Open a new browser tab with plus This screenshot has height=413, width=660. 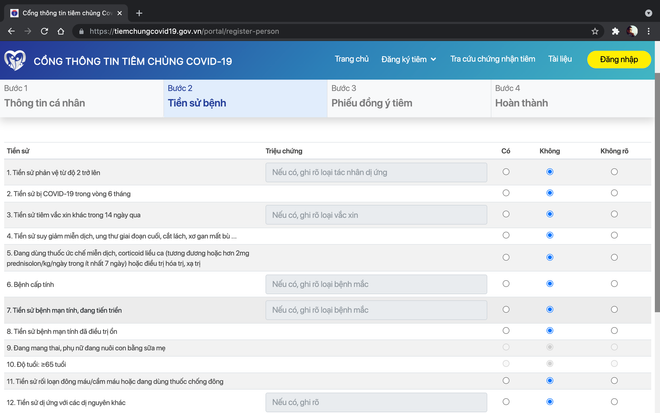pyautogui.click(x=139, y=12)
